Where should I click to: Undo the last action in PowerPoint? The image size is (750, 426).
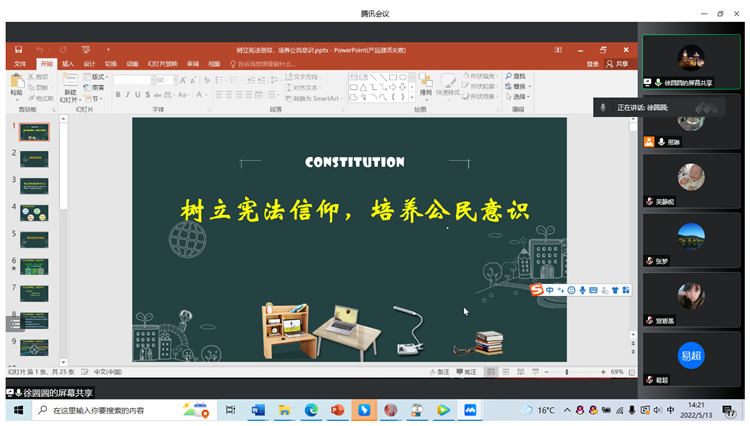click(x=40, y=50)
